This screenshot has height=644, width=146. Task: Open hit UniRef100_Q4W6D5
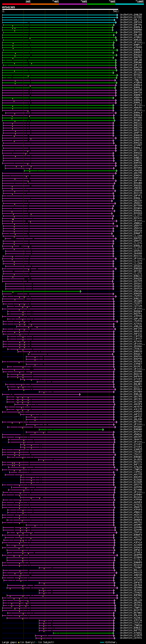pyautogui.click(x=131, y=382)
